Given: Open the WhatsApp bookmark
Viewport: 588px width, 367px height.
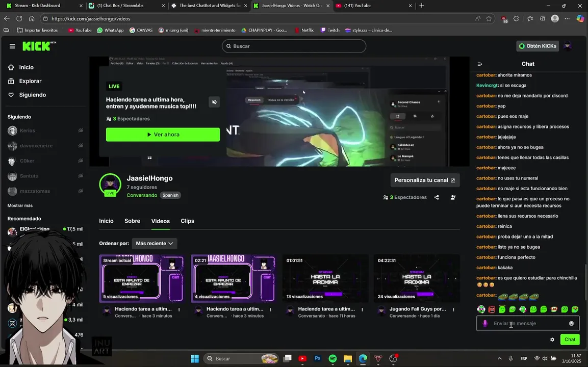Looking at the screenshot, I should [110, 31].
